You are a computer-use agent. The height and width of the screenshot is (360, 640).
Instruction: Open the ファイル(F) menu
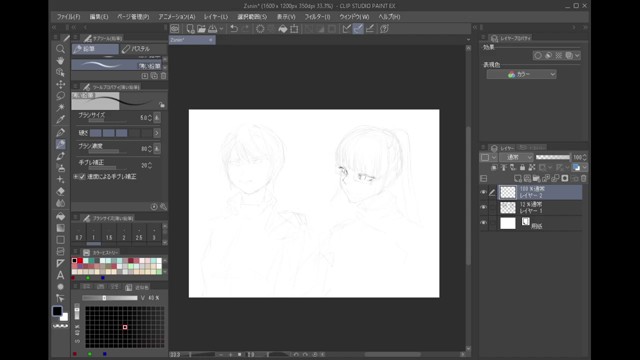tap(68, 17)
